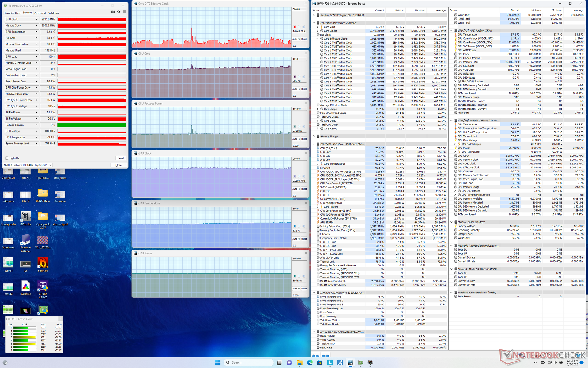
Task: Open the FurMark desktop icon
Action: tap(43, 263)
